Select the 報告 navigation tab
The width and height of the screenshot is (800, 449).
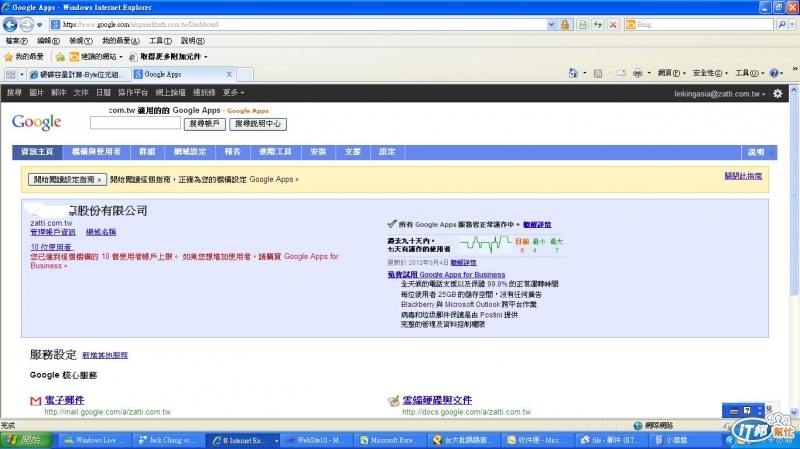(232, 152)
